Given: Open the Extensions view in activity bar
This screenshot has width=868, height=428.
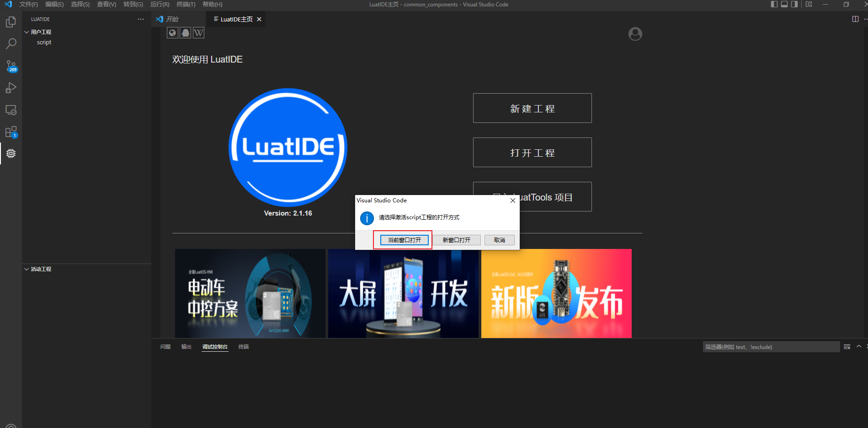Looking at the screenshot, I should click(x=11, y=132).
